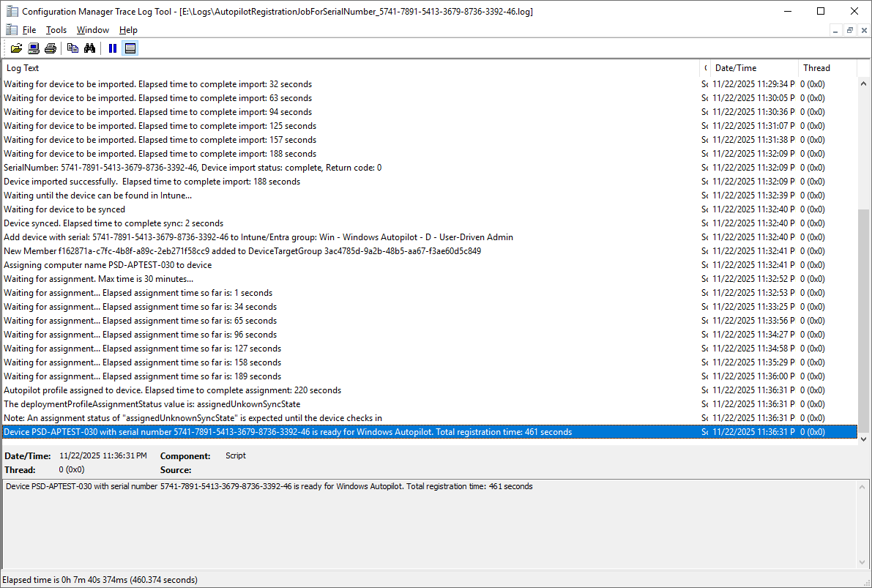Select the 'Add device with serial' row
The image size is (872, 588).
[429, 237]
